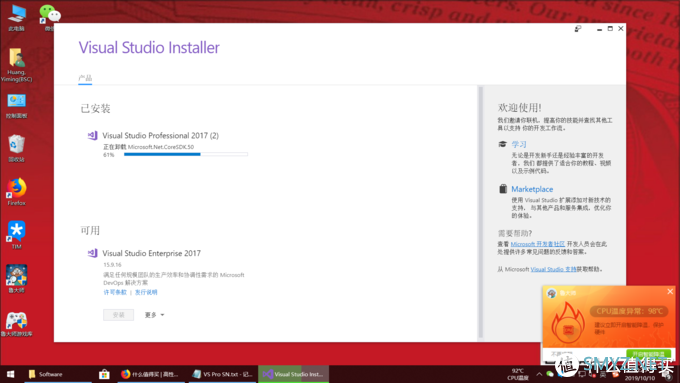Click the 安装 button for Enterprise 2017

(x=118, y=315)
